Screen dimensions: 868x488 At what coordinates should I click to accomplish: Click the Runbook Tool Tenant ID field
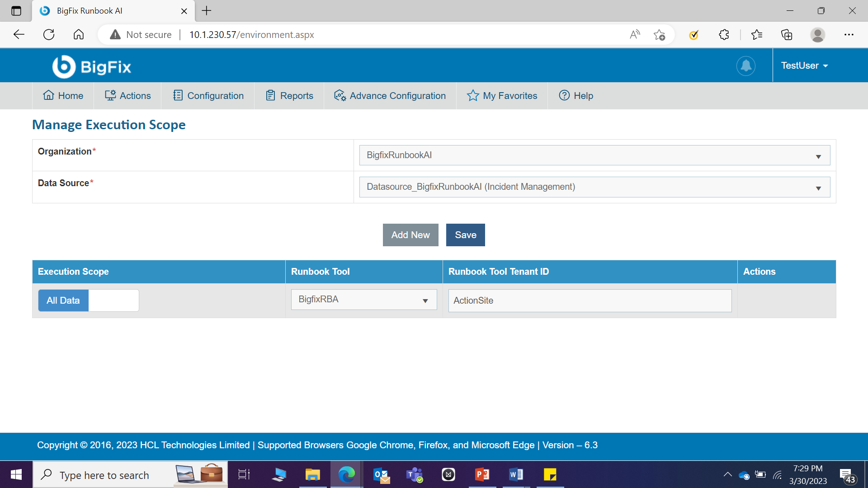click(590, 301)
